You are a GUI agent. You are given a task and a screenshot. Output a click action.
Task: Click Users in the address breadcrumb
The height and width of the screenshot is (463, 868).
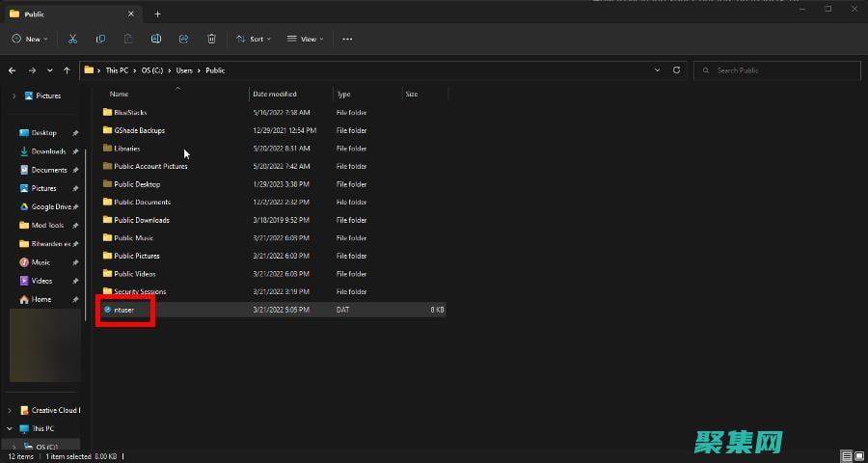(x=184, y=70)
